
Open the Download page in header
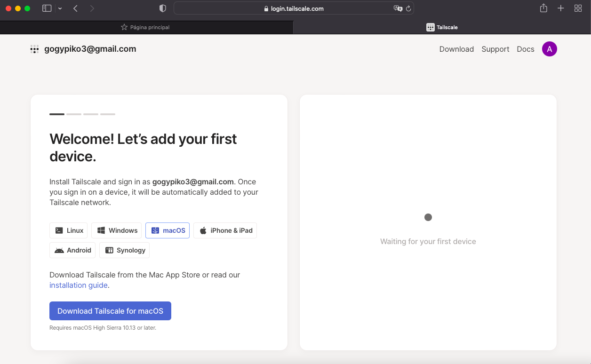(x=456, y=49)
